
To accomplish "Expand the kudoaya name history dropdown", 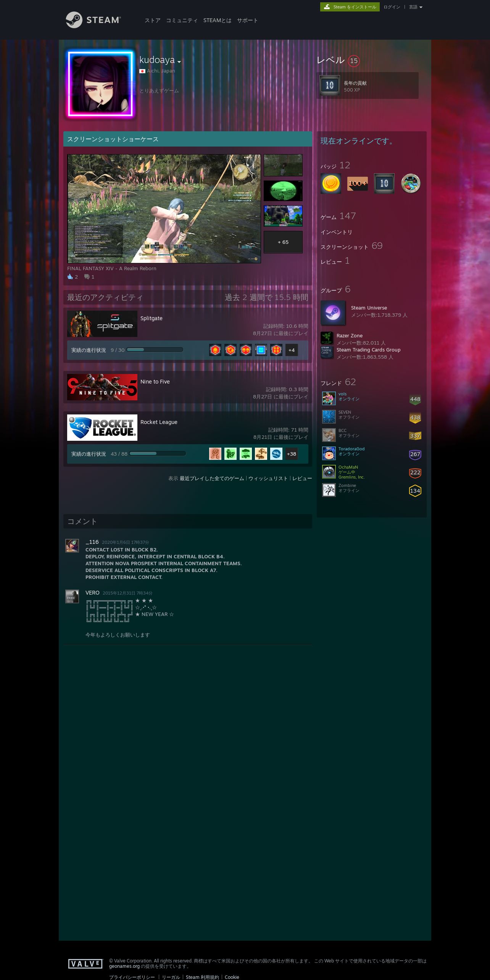I will click(179, 62).
